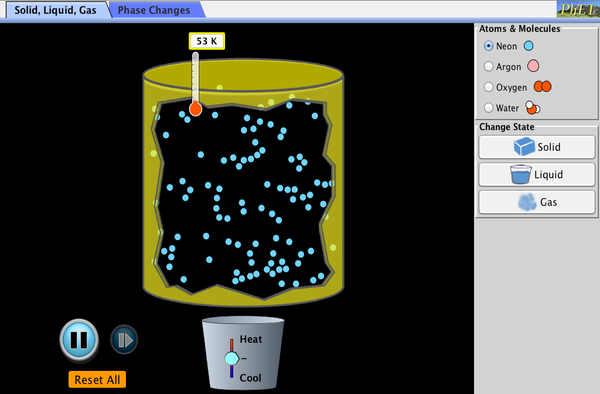This screenshot has width=600, height=394.
Task: Pick the Water radio button
Action: tap(489, 107)
